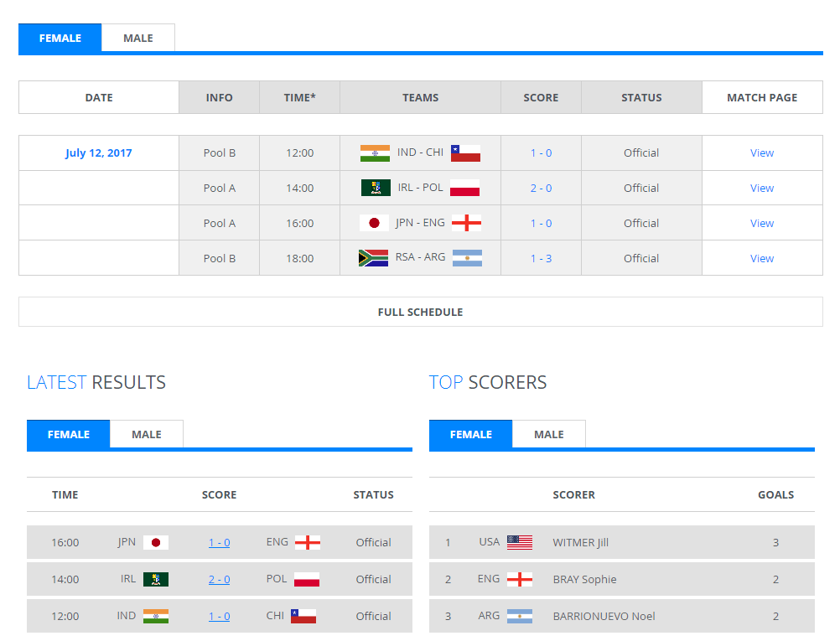
Task: Click Argentina flag in RSA - ARG row
Action: (467, 258)
